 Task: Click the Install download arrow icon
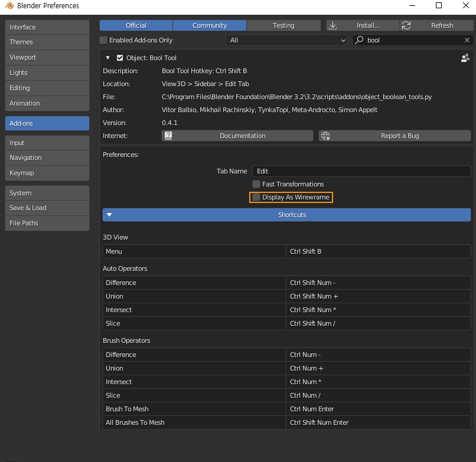pos(332,25)
